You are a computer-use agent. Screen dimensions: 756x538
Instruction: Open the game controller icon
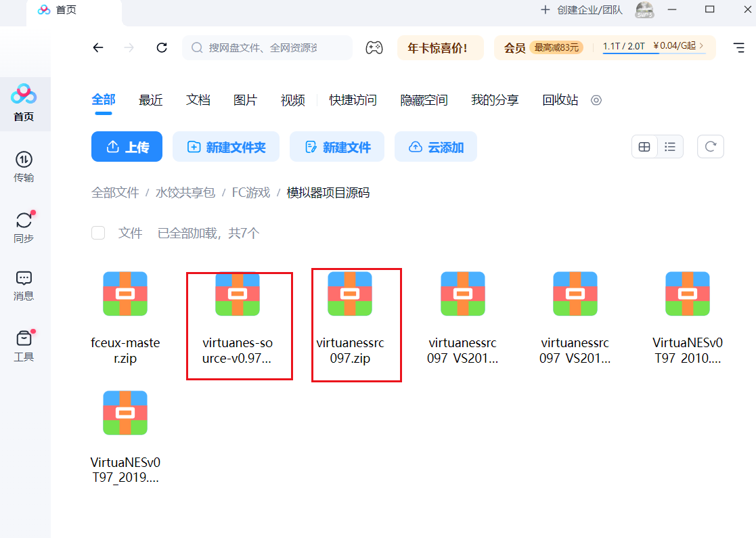(x=374, y=48)
